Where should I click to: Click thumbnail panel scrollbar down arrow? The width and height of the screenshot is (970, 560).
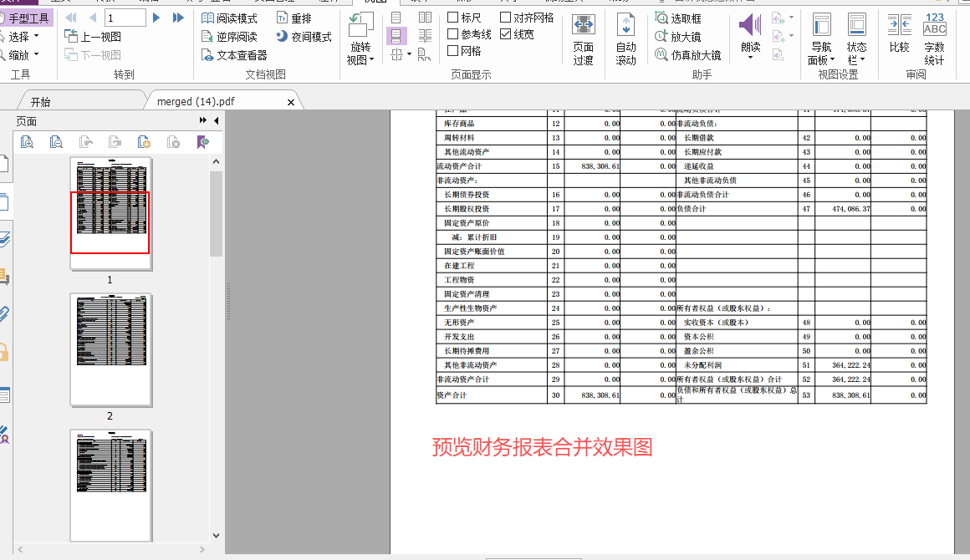[216, 536]
